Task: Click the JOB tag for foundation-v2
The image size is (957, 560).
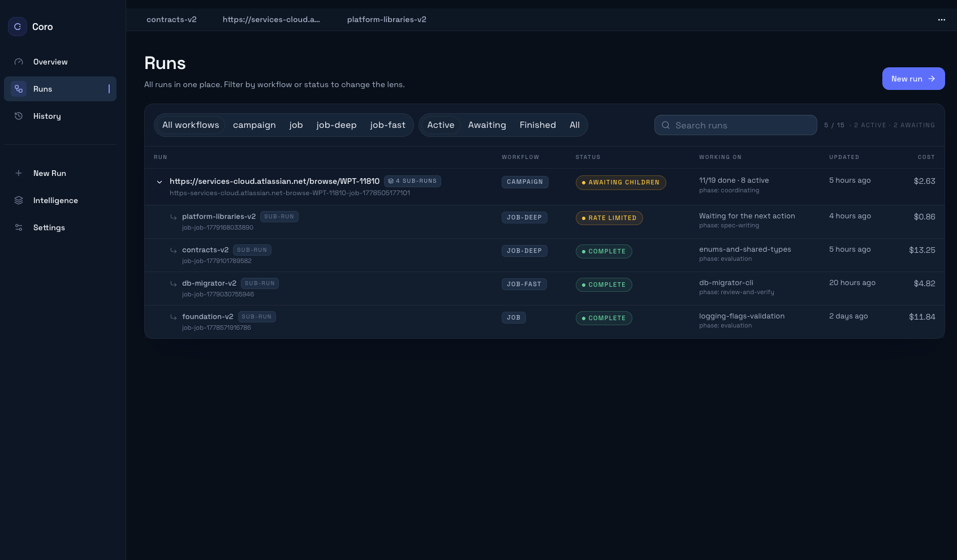Action: [x=514, y=317]
